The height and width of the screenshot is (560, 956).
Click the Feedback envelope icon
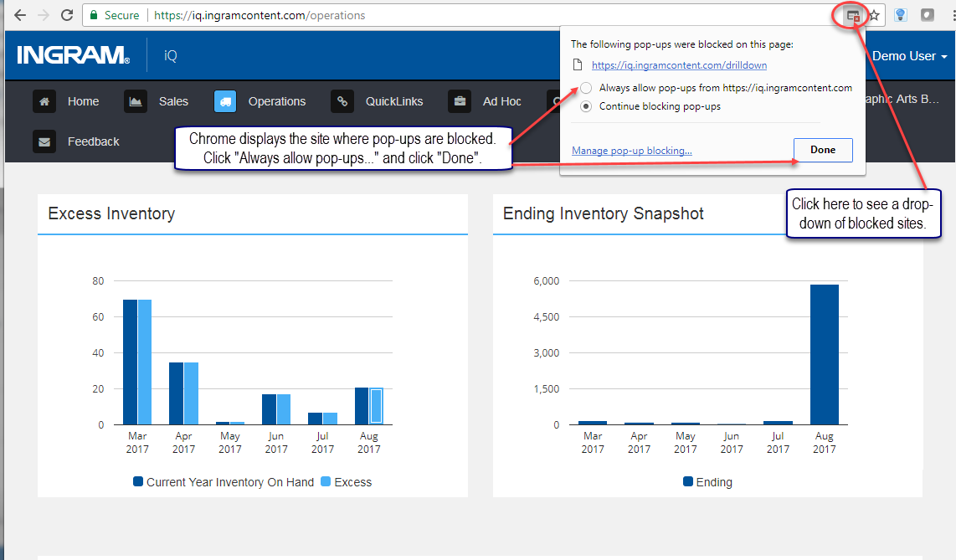click(44, 141)
